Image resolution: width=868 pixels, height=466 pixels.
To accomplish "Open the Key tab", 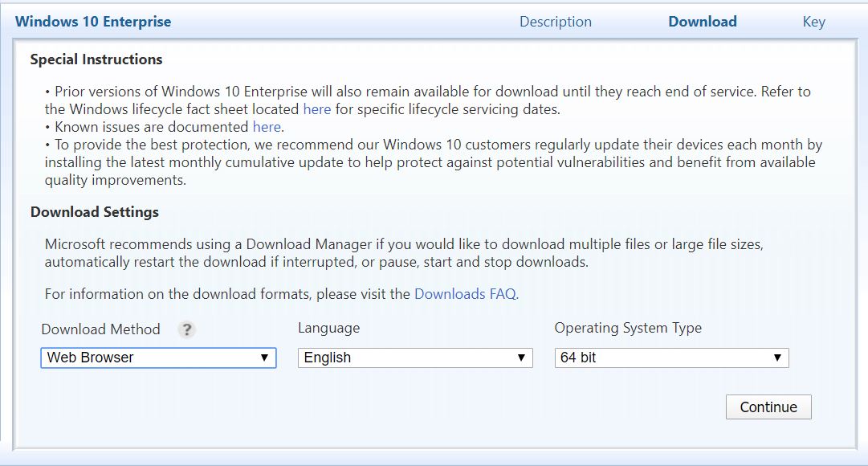I will click(x=813, y=22).
